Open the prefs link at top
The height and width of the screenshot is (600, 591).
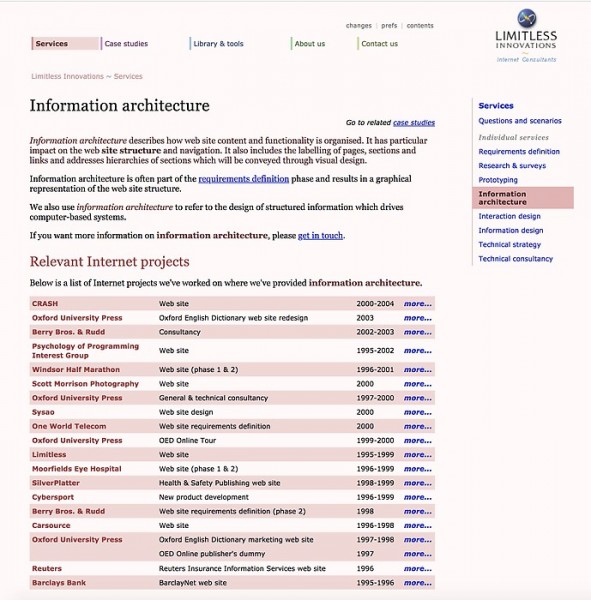389,26
